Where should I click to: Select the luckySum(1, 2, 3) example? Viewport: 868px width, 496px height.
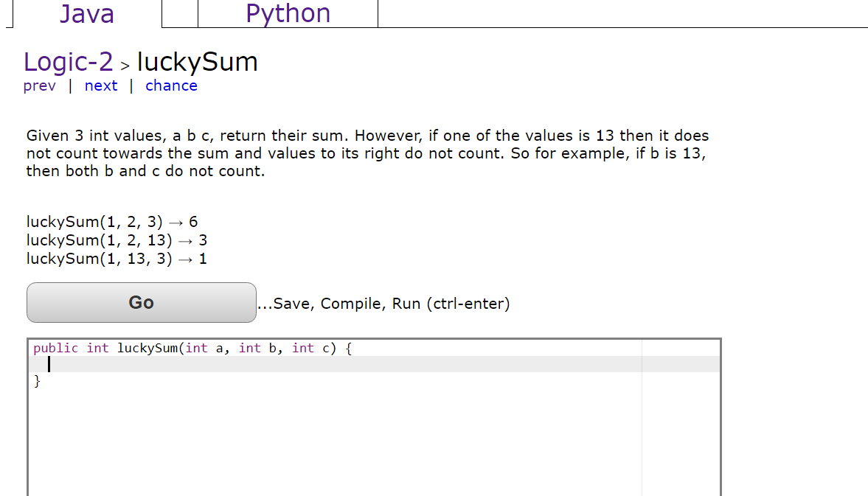[111, 221]
